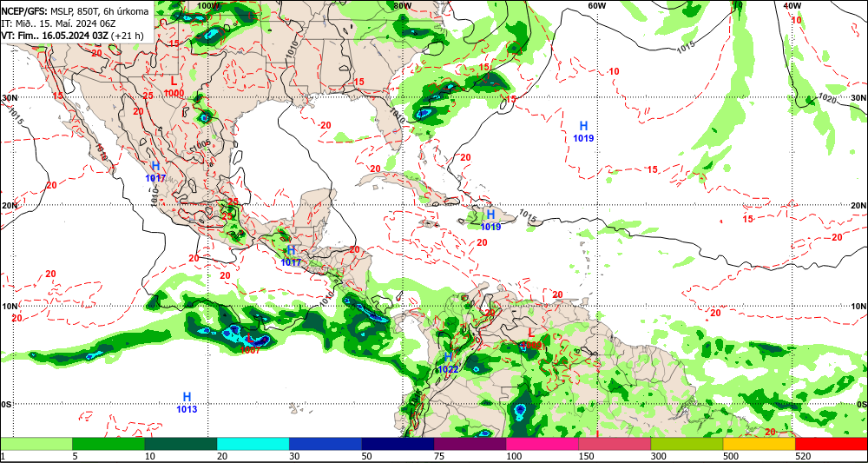Select the L 1007 low in the Pacific
The image size is (868, 463).
(250, 345)
